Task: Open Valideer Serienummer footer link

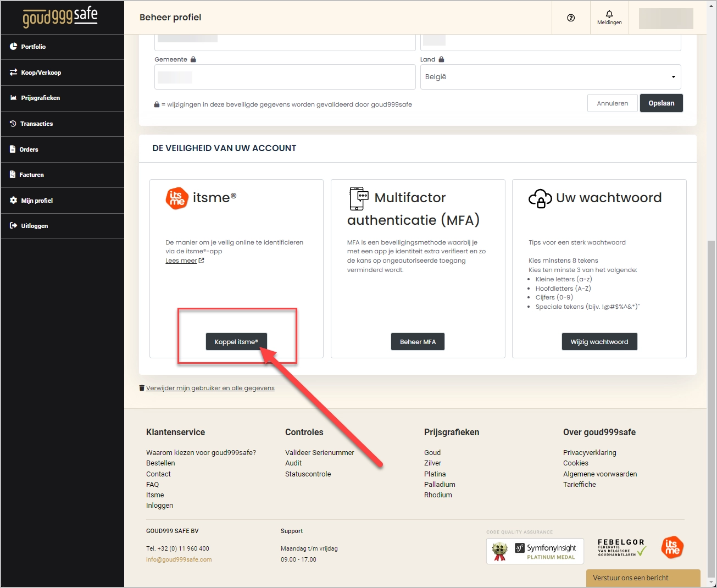Action: click(x=320, y=453)
